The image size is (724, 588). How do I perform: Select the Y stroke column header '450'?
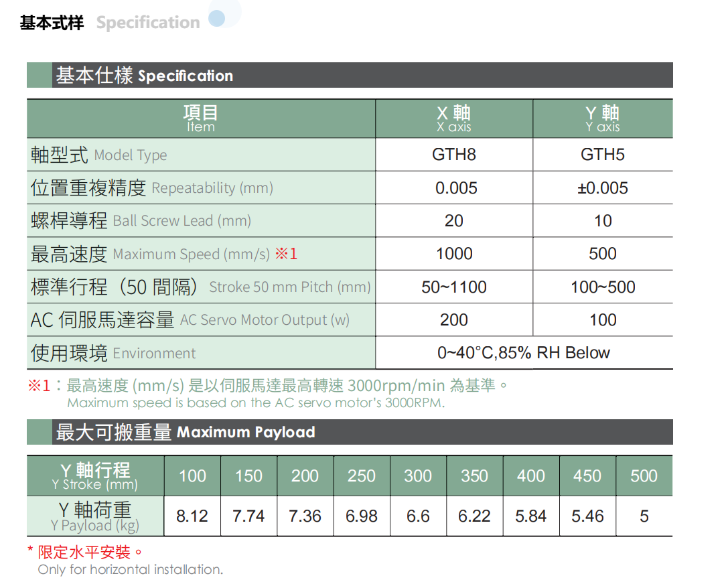[x=587, y=476]
